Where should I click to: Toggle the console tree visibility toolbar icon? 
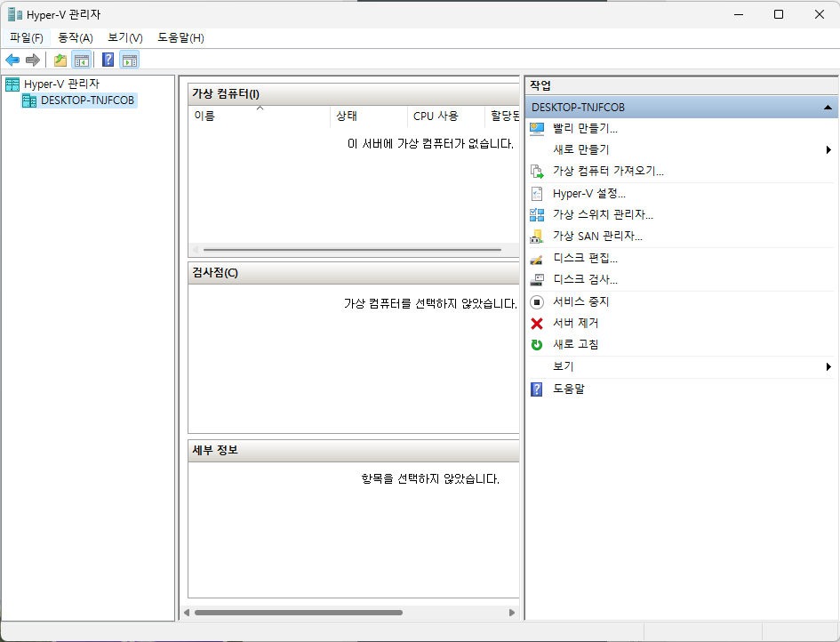tap(81, 60)
